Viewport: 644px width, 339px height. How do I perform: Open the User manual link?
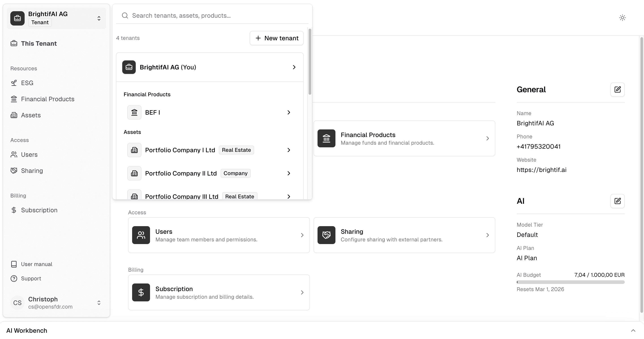36,264
